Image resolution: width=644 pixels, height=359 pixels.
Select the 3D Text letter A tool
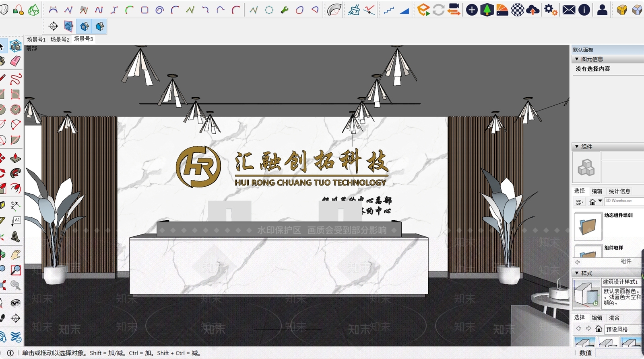click(x=15, y=236)
